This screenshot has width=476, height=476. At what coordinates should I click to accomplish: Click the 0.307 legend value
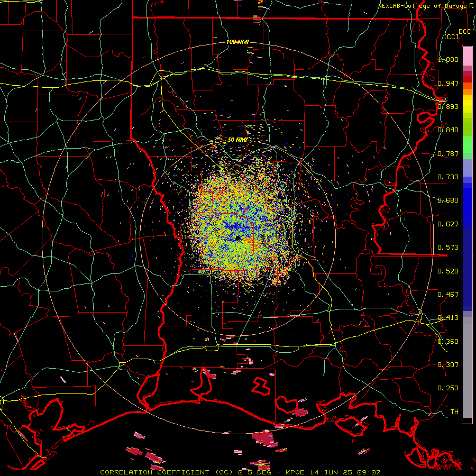tap(448, 365)
